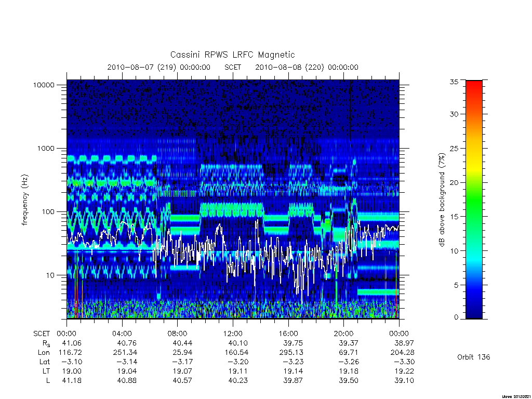Click the "04:00" time axis label
This screenshot has height=399, width=532.
[122, 334]
